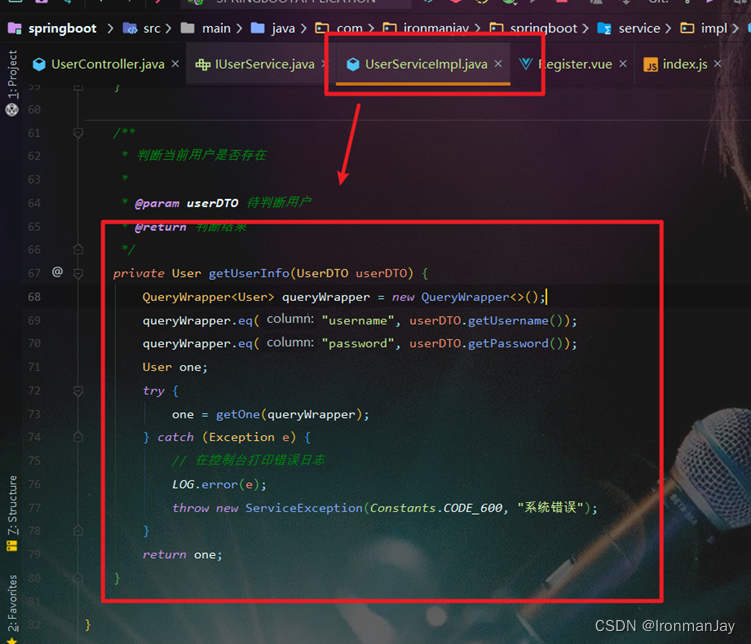Click the UserController.java class icon

[39, 64]
